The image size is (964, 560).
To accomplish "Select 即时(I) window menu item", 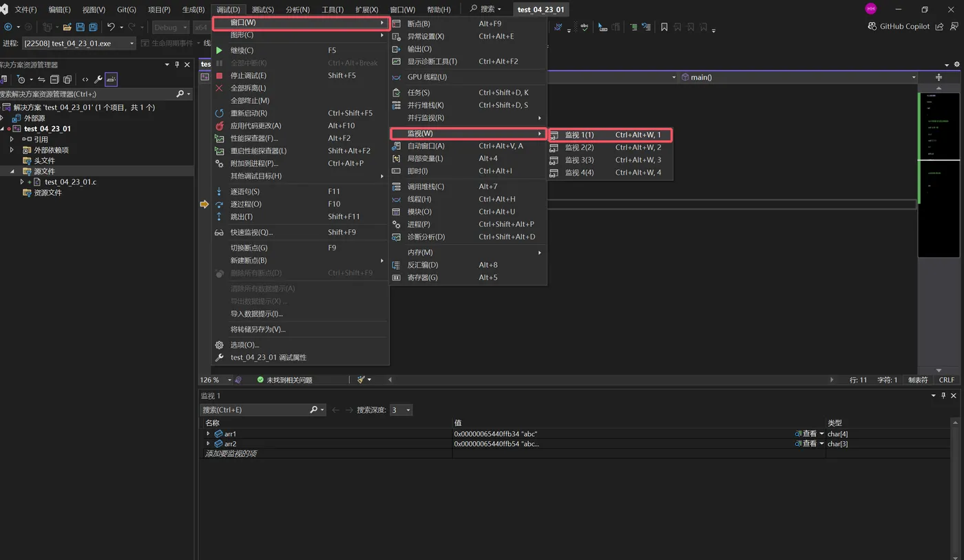I will click(468, 171).
